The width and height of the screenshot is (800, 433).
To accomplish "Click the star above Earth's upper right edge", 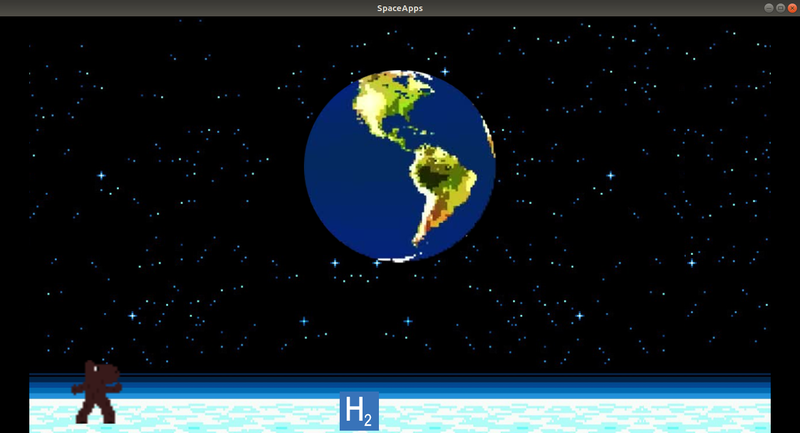I will coord(445,71).
